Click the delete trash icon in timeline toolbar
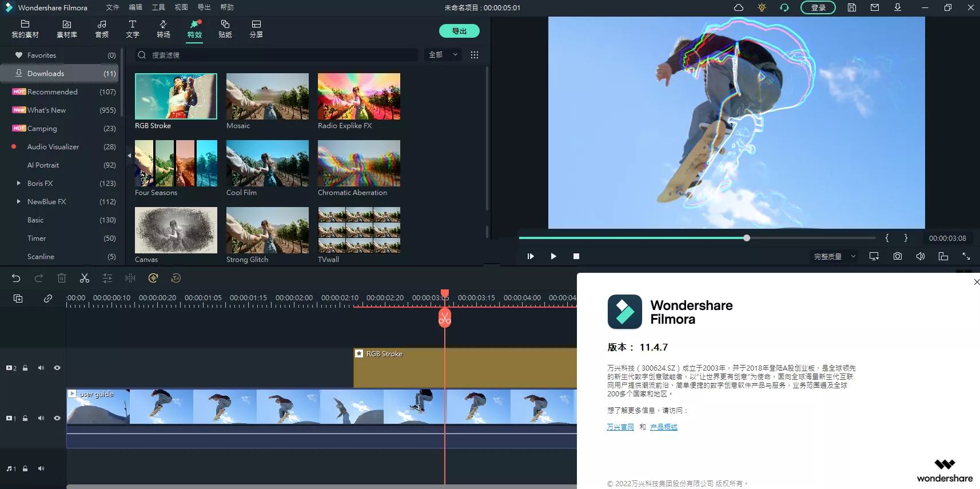The image size is (980, 489). point(62,279)
